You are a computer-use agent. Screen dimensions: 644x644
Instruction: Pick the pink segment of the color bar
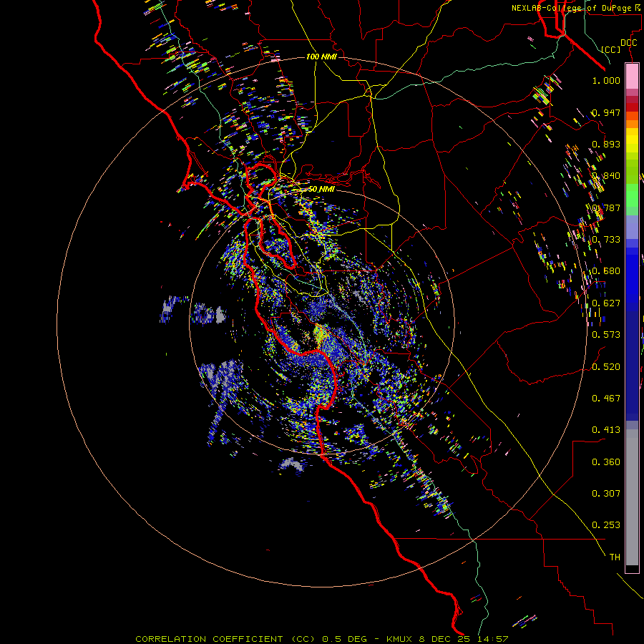[632, 77]
